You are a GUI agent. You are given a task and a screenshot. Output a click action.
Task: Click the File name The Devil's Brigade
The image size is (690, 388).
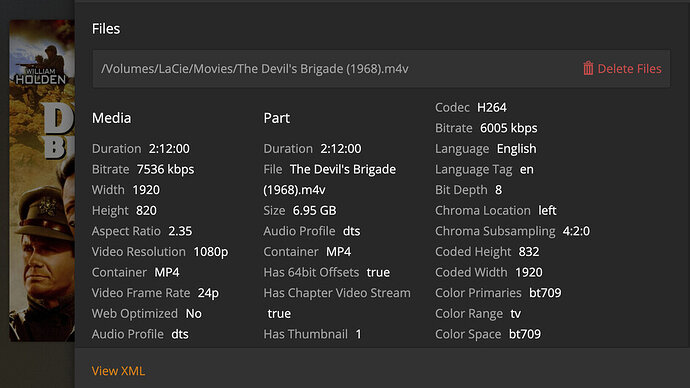click(x=343, y=169)
